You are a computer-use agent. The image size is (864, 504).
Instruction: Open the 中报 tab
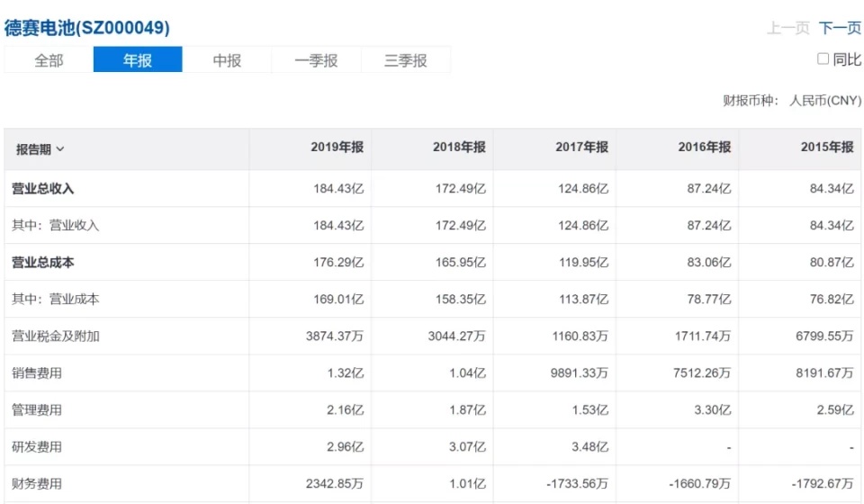227,60
